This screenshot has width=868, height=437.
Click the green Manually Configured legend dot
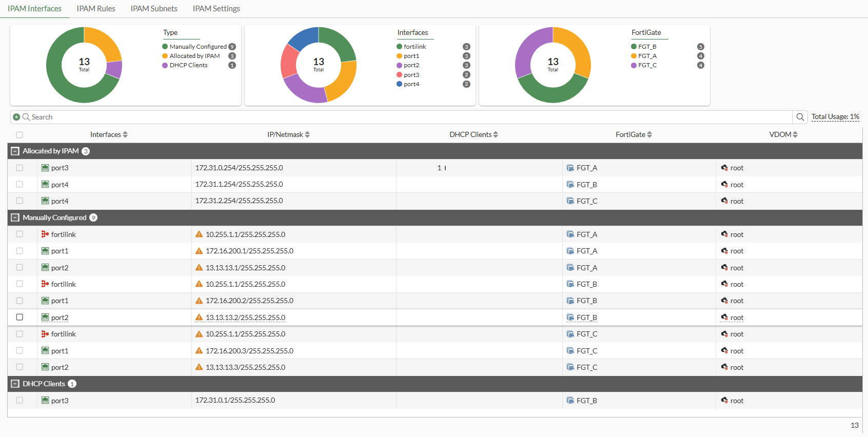click(165, 47)
